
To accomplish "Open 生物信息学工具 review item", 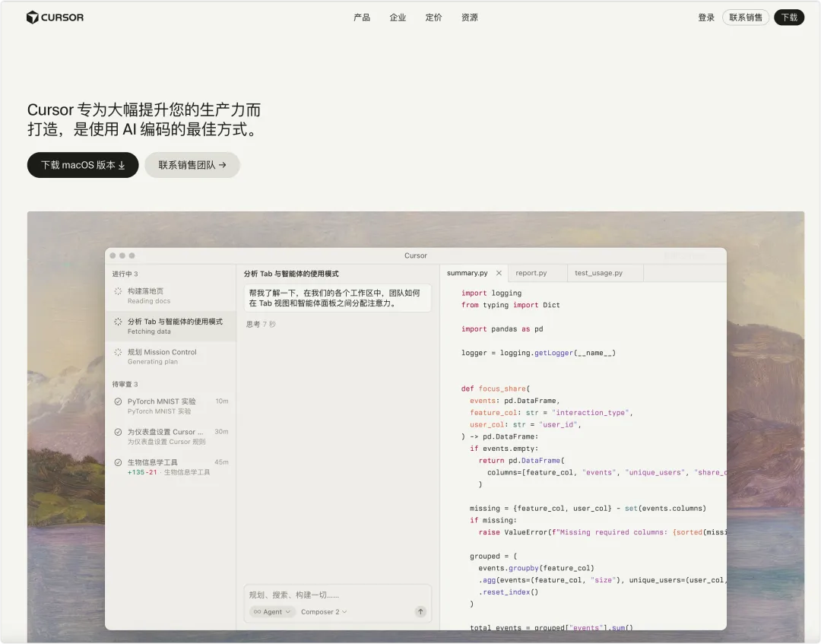I will (171, 467).
